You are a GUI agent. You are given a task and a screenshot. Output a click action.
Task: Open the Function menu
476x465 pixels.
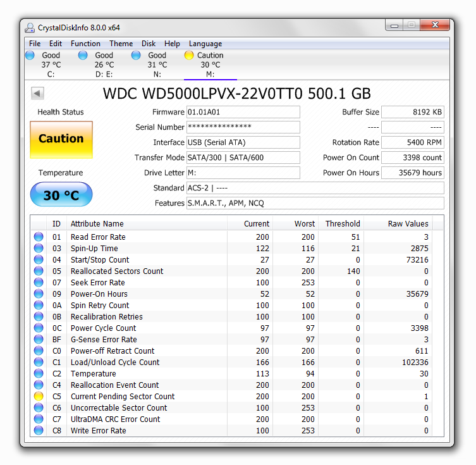pos(85,44)
